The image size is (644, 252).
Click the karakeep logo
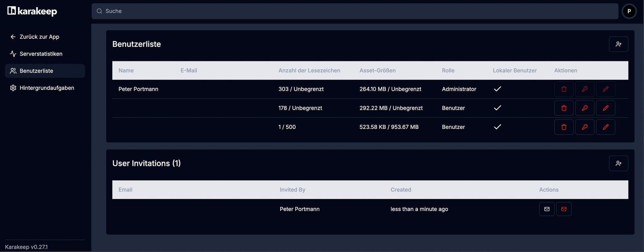point(32,11)
